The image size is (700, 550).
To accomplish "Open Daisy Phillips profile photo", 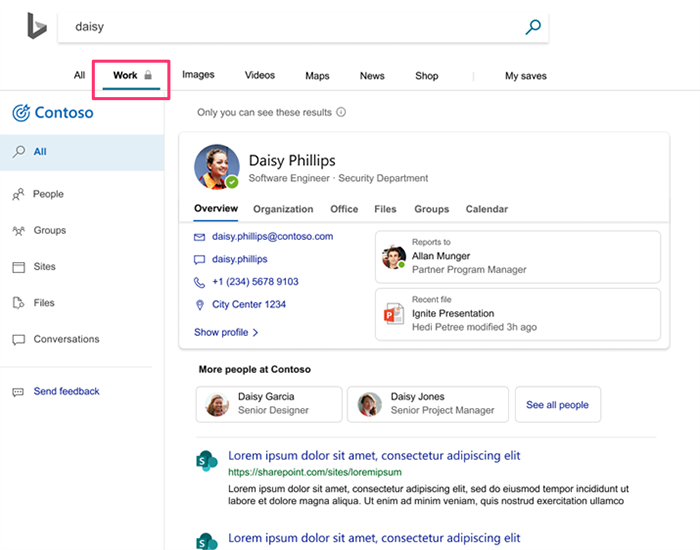I will point(217,167).
